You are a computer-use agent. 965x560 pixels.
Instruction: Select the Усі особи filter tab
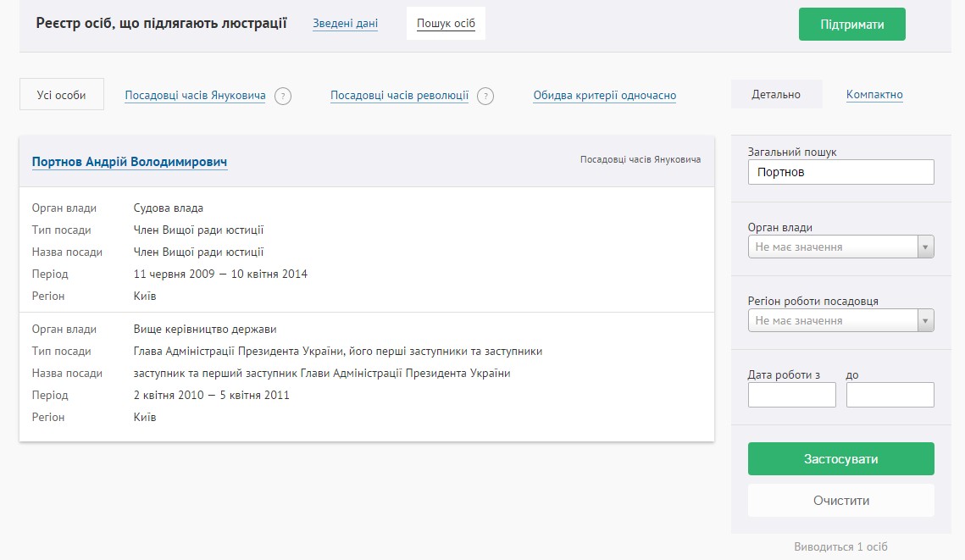(x=62, y=95)
